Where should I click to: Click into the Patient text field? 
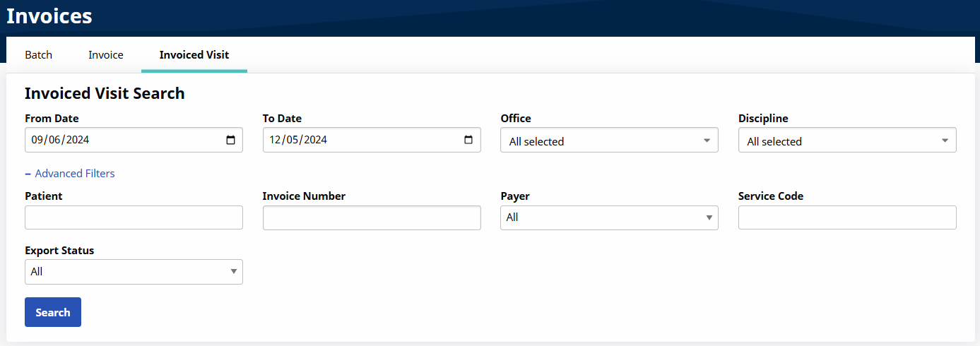pyautogui.click(x=134, y=217)
